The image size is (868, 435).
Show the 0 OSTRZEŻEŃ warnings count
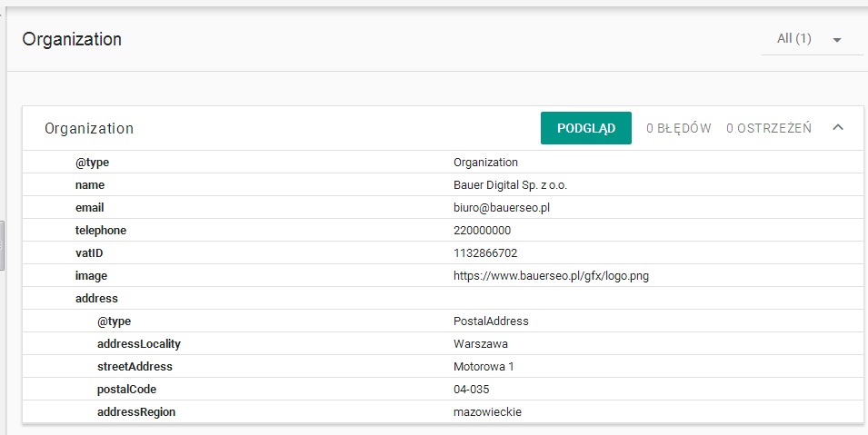[769, 128]
